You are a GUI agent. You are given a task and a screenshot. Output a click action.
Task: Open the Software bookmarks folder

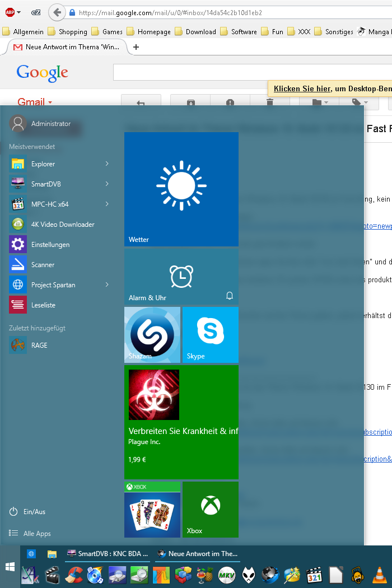click(239, 31)
